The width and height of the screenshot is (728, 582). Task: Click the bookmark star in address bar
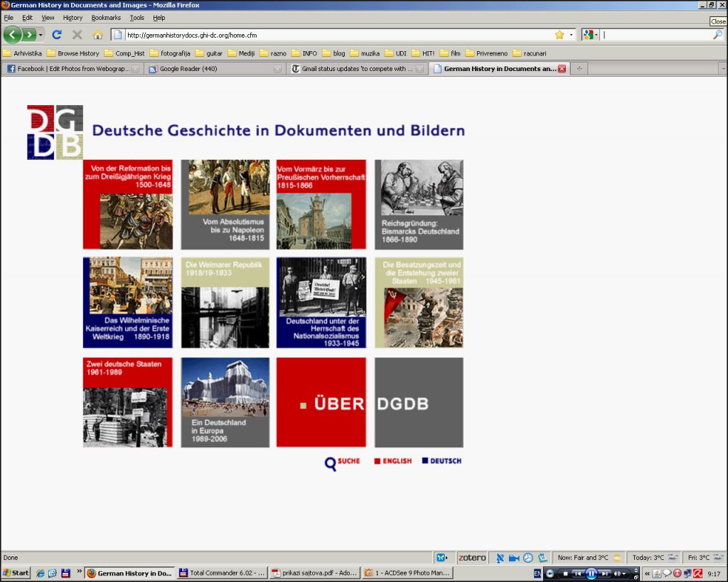tap(560, 34)
